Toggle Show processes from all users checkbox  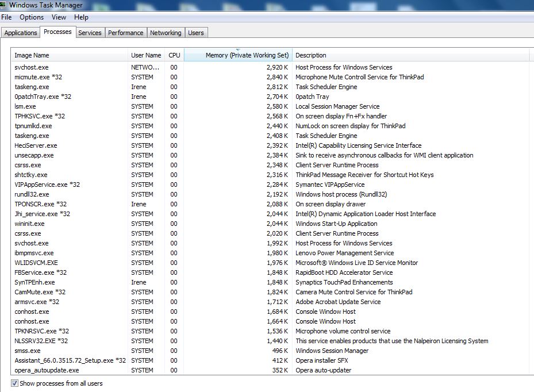[14, 383]
